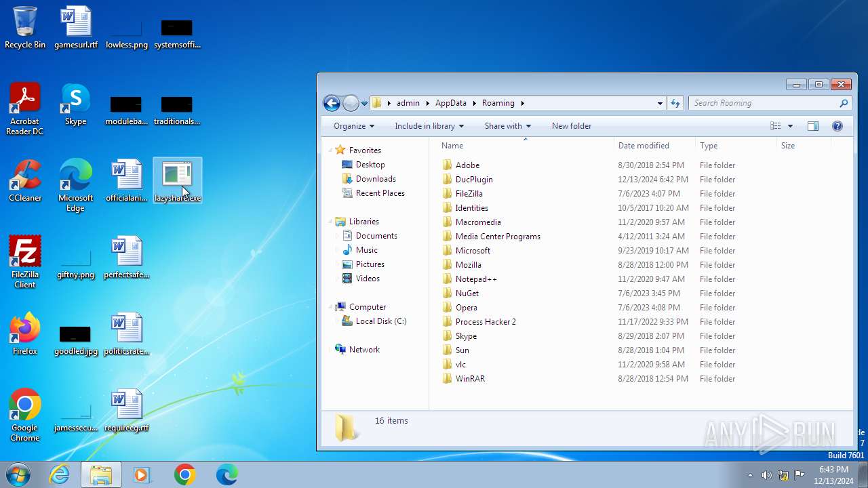Select the Adobe folder
868x488 pixels.
tap(467, 165)
